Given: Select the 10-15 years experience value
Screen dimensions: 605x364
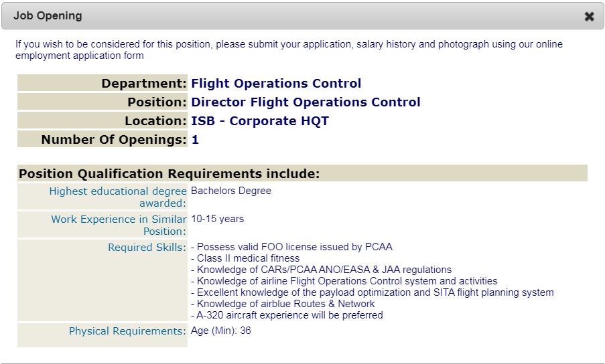Looking at the screenshot, I should tap(217, 219).
